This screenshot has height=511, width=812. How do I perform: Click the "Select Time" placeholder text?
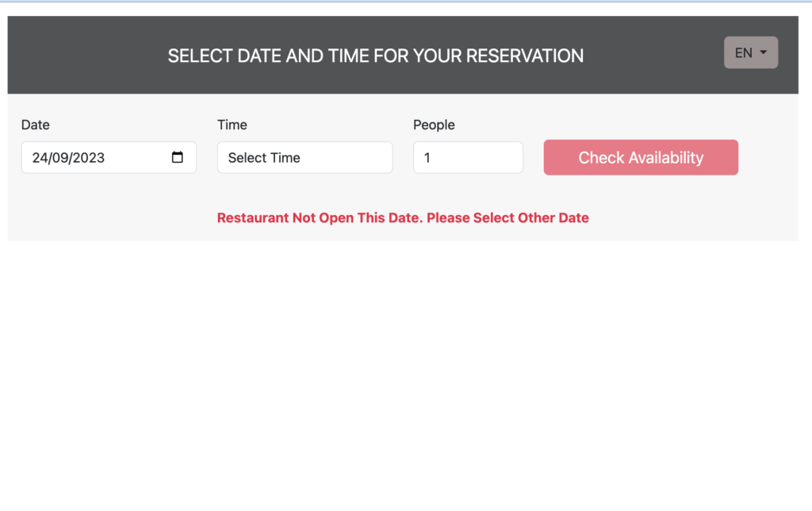264,158
